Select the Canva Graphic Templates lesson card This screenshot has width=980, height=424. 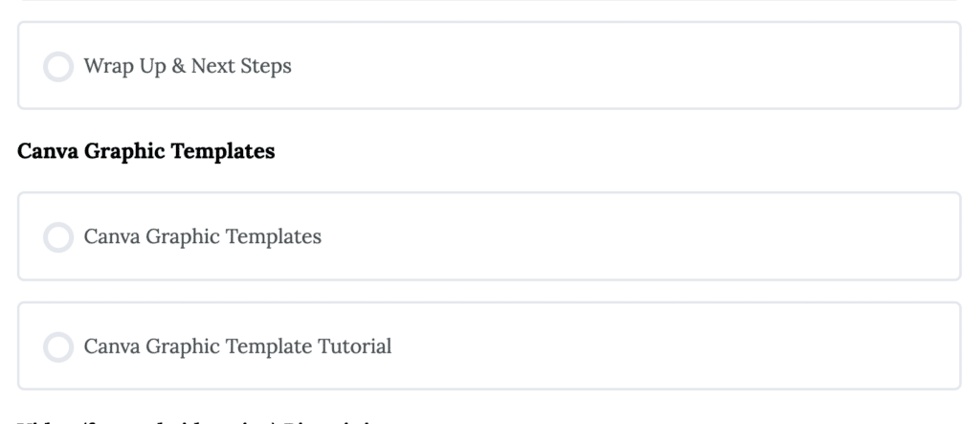(x=489, y=236)
